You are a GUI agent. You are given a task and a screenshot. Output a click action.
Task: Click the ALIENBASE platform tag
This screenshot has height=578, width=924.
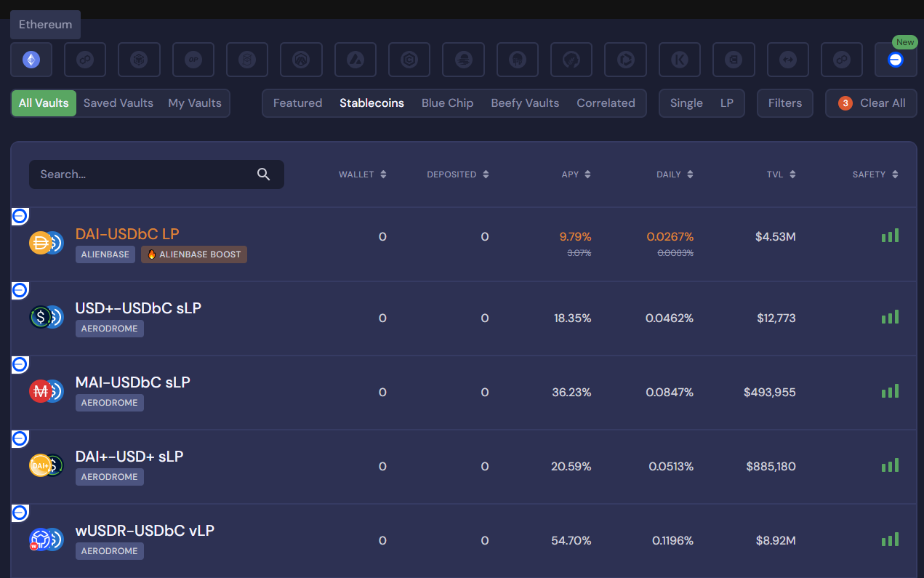click(105, 254)
